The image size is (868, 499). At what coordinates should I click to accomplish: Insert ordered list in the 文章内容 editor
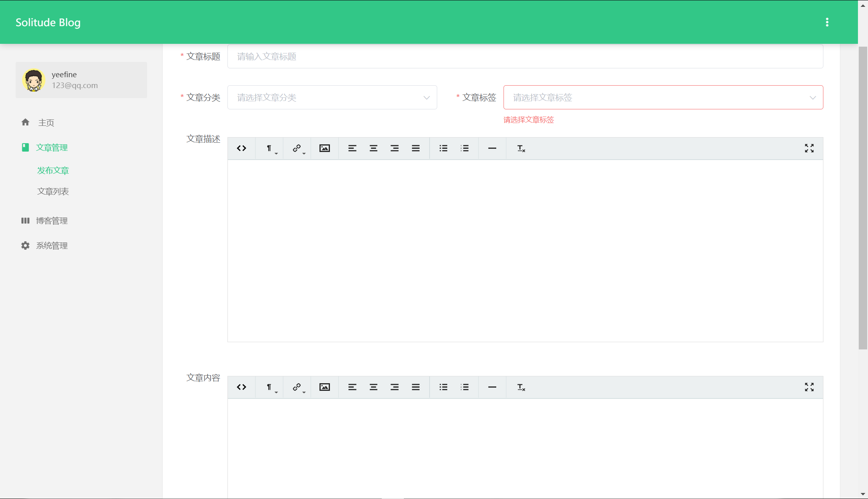click(465, 387)
